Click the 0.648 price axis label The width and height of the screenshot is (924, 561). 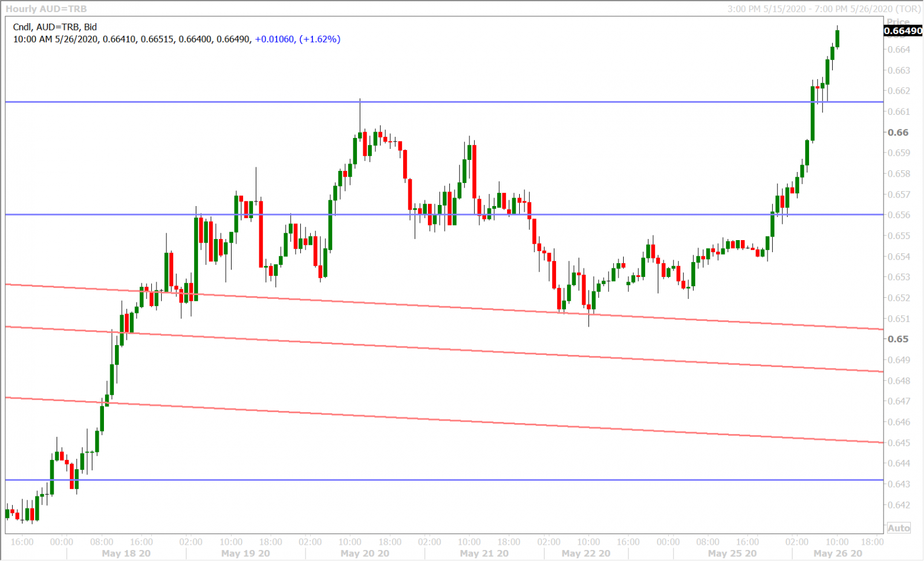point(899,380)
